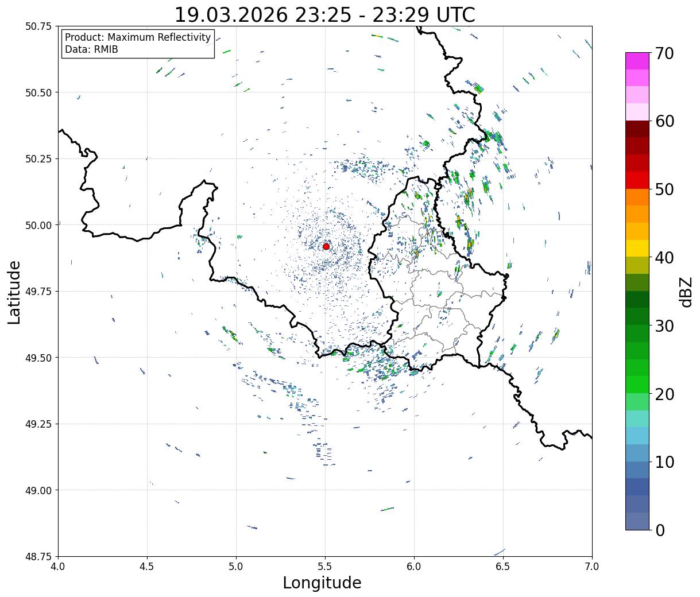Screen dimensions: 700x597
Task: Click the longitude tick label 6.5
Action: (503, 567)
